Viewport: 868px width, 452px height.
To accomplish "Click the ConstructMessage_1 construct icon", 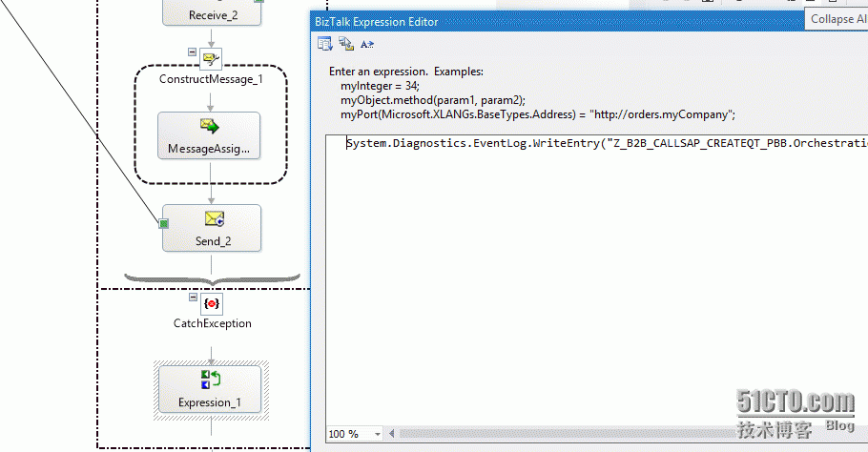I will coord(211,58).
